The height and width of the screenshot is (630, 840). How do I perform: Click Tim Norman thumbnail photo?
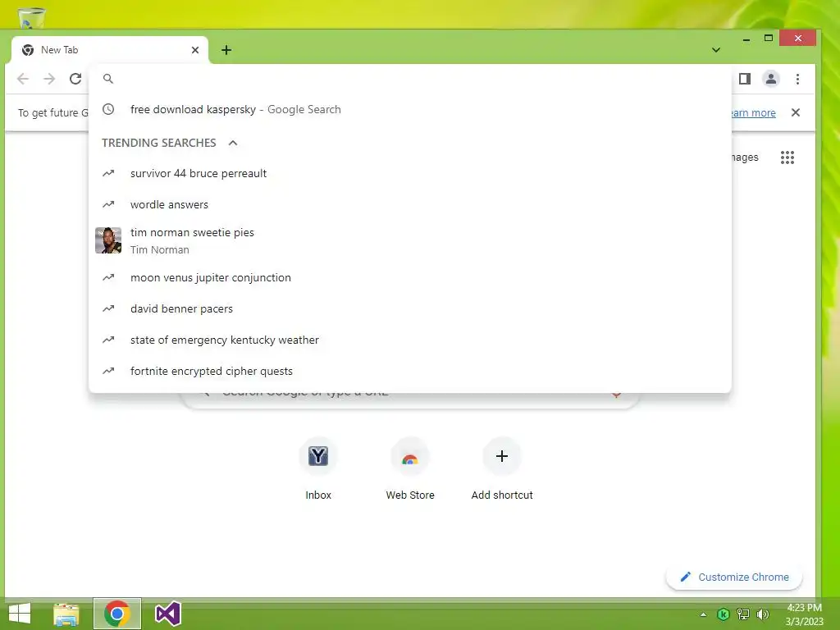(108, 240)
